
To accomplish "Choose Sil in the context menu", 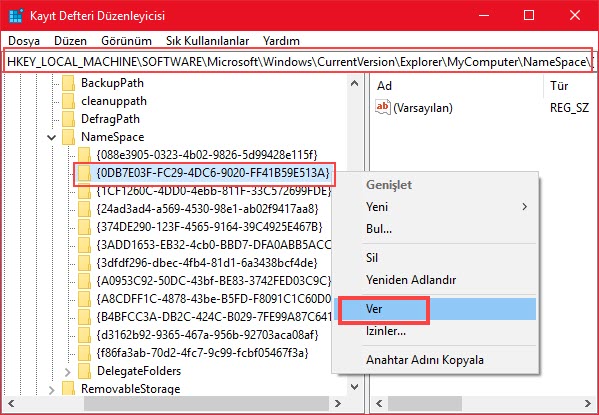I will tap(435, 258).
